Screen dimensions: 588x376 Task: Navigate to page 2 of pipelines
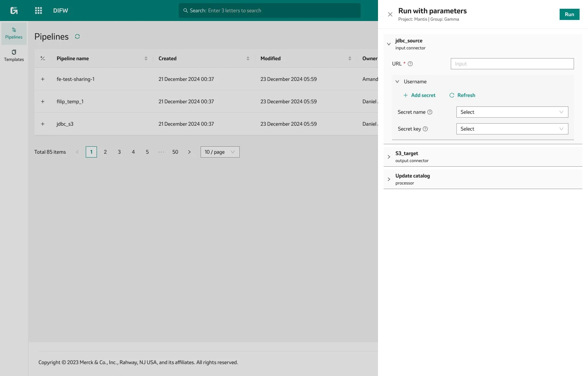[105, 152]
